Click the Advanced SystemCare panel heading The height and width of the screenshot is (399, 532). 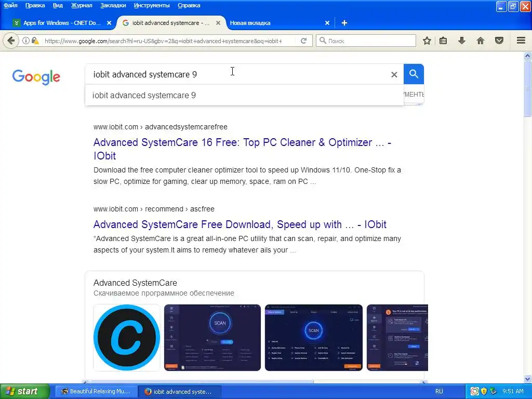(x=135, y=283)
